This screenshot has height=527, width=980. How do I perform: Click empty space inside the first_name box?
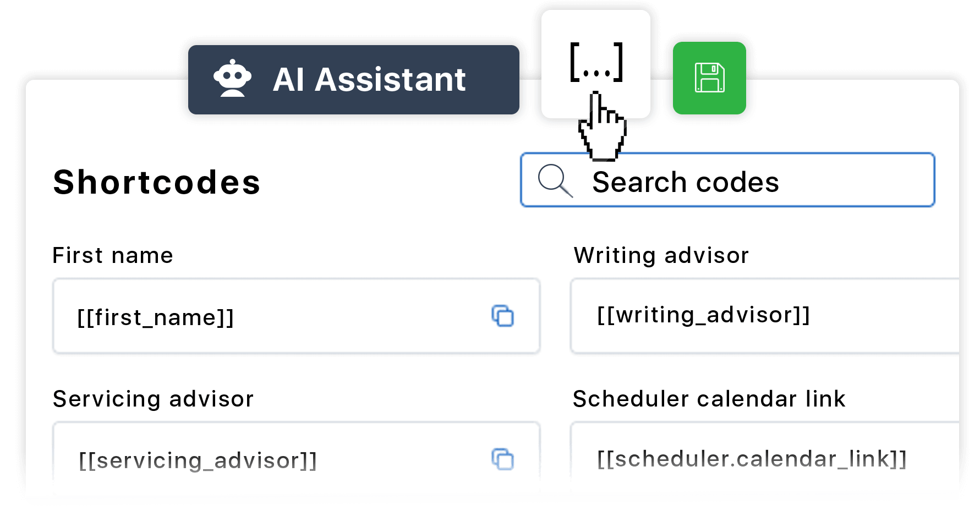click(x=358, y=317)
